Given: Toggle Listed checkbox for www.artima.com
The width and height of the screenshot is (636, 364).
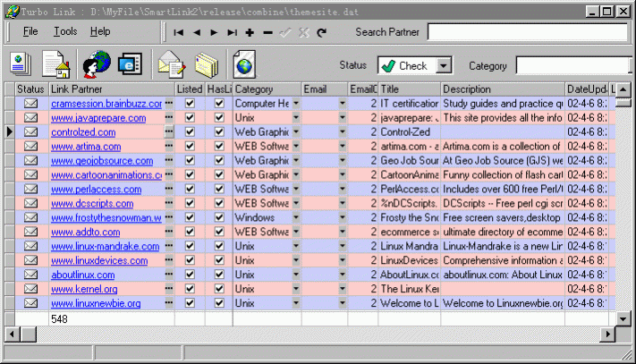Looking at the screenshot, I should (x=190, y=147).
